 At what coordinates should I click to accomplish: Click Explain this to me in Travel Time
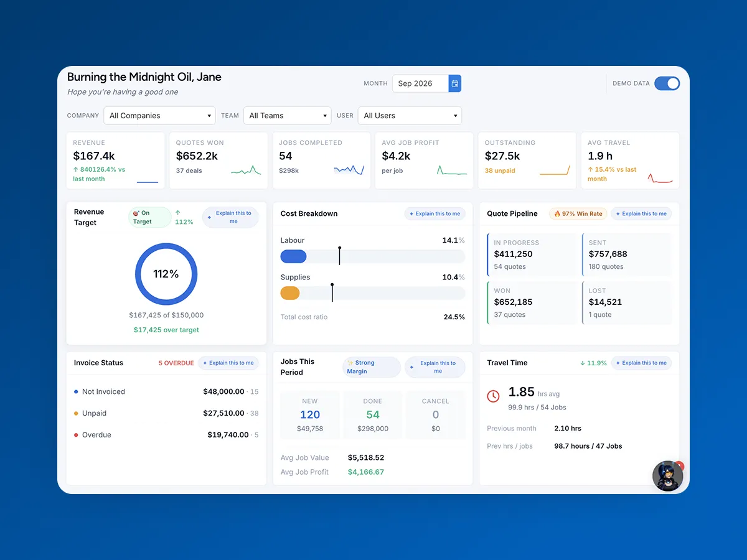click(641, 363)
